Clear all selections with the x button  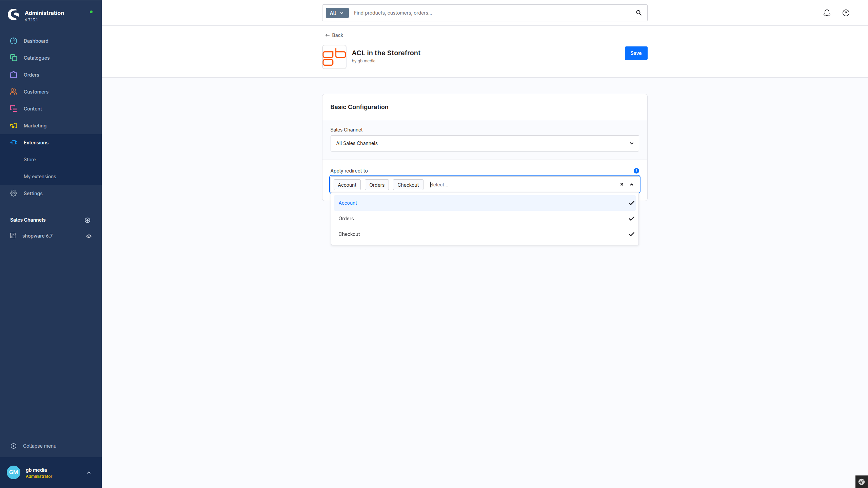622,185
